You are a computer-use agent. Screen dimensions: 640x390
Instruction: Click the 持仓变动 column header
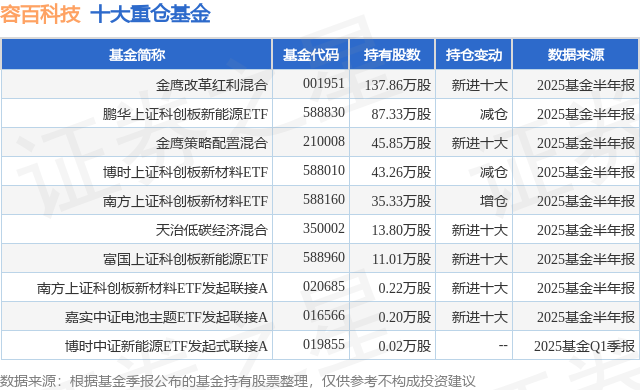coord(473,55)
